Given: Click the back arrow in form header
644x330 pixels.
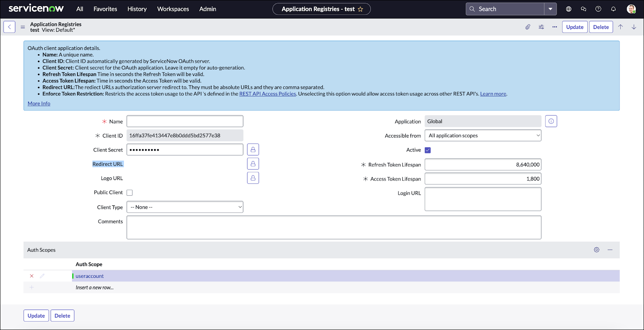Looking at the screenshot, I should click(x=9, y=27).
